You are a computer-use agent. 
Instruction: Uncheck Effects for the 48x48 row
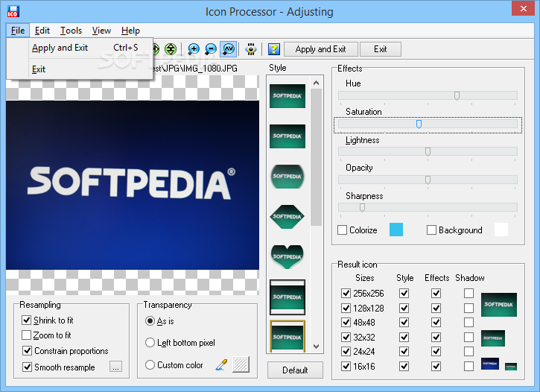436,323
